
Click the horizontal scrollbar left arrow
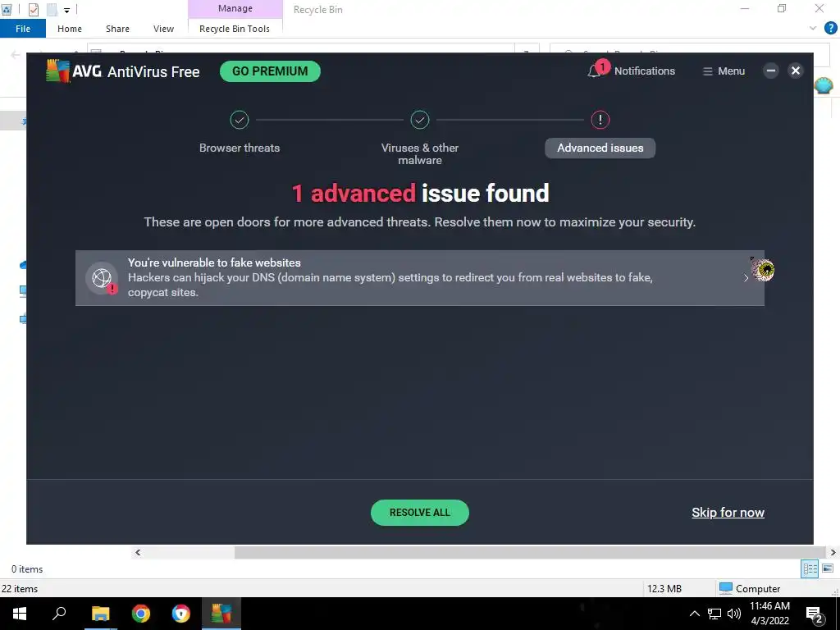coord(138,552)
